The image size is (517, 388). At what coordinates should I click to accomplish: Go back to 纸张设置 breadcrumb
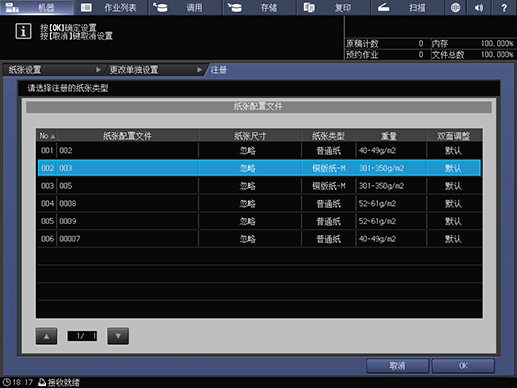(53, 70)
